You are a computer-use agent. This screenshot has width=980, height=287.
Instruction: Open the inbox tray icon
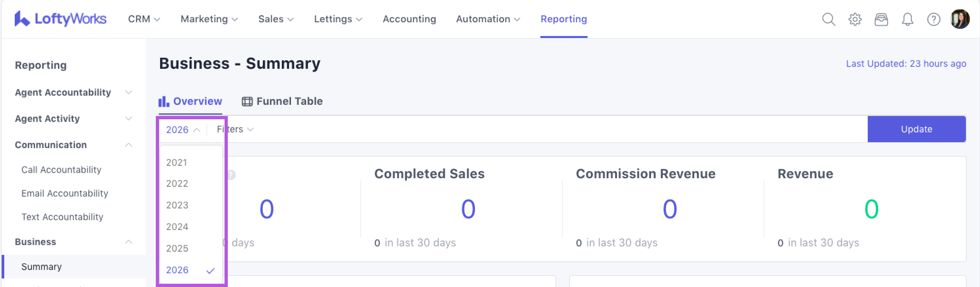881,19
